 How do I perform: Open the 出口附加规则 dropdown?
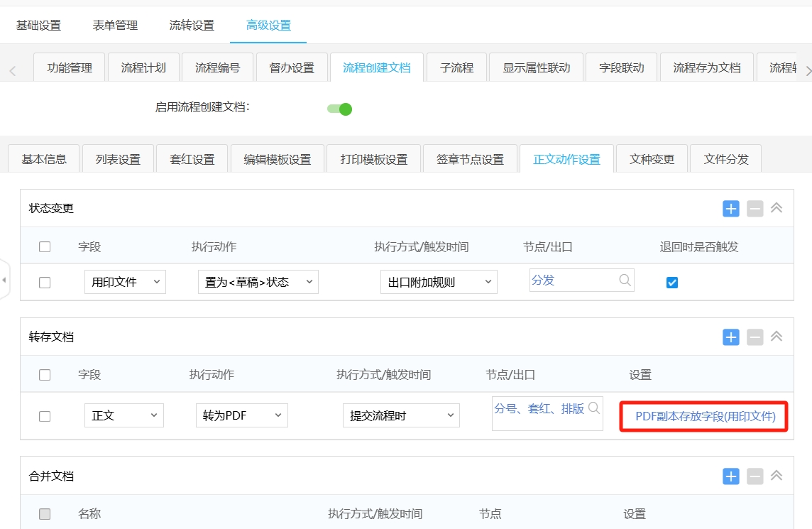[438, 282]
